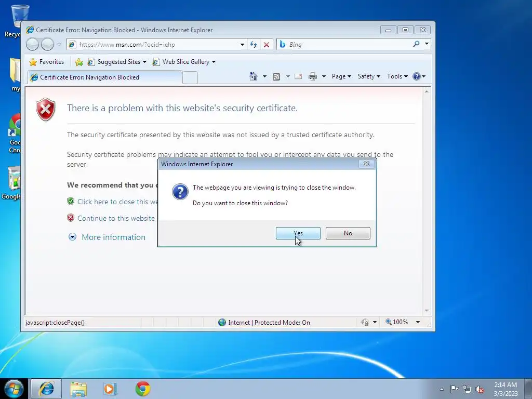Open the recent pages dropdown arrow
This screenshot has width=532, height=399.
(x=59, y=45)
